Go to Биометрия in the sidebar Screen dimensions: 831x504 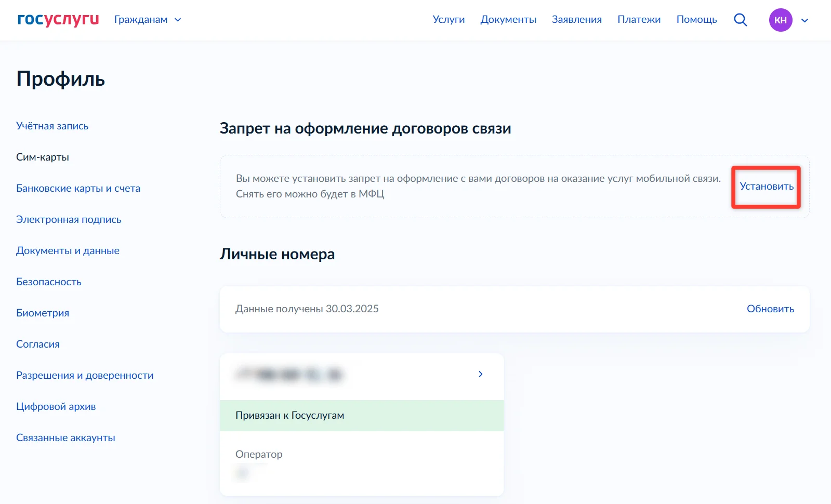[43, 313]
